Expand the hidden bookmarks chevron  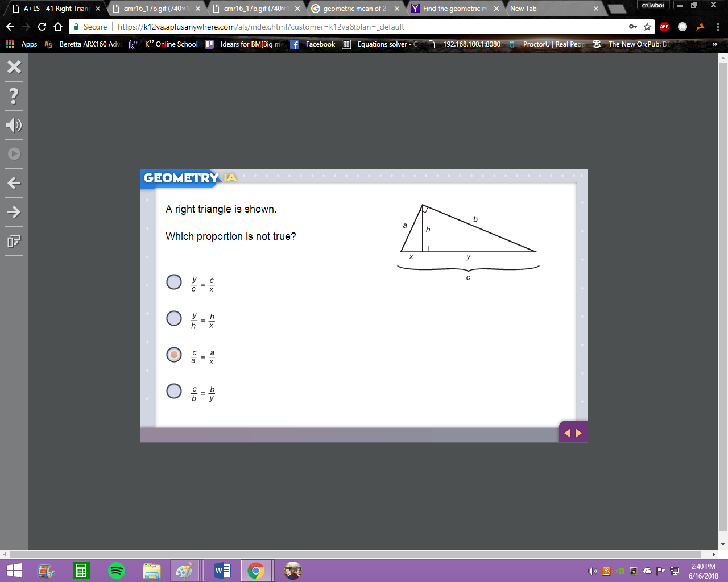715,44
